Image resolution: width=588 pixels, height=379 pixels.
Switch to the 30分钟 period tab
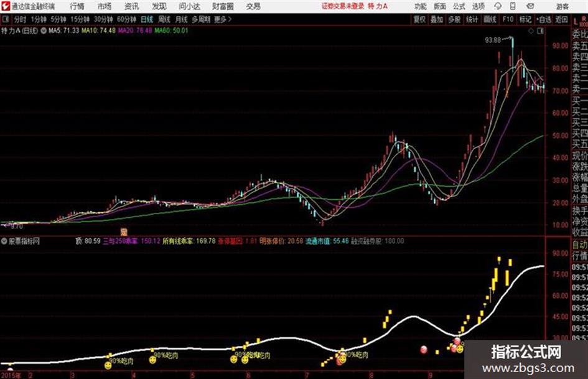[103, 19]
